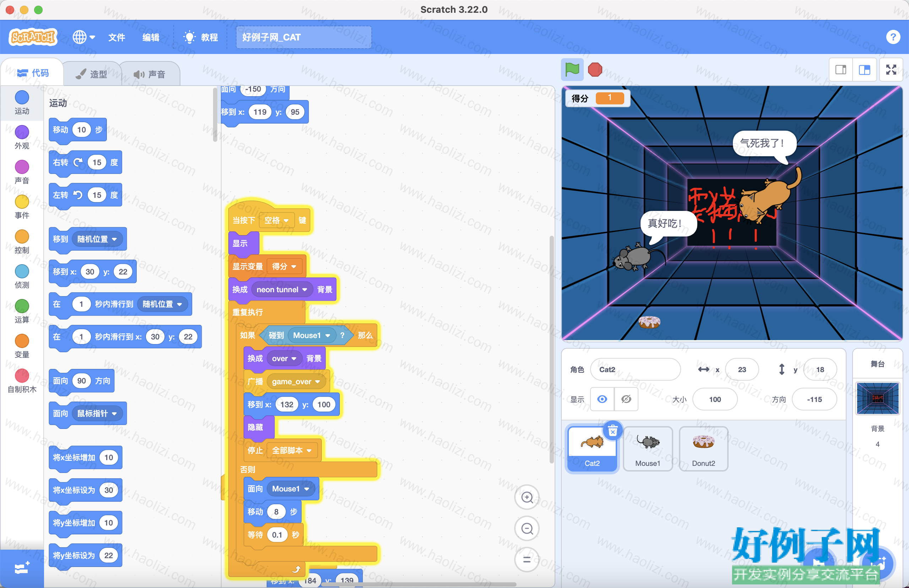Zoom in the code workspace

pyautogui.click(x=527, y=497)
